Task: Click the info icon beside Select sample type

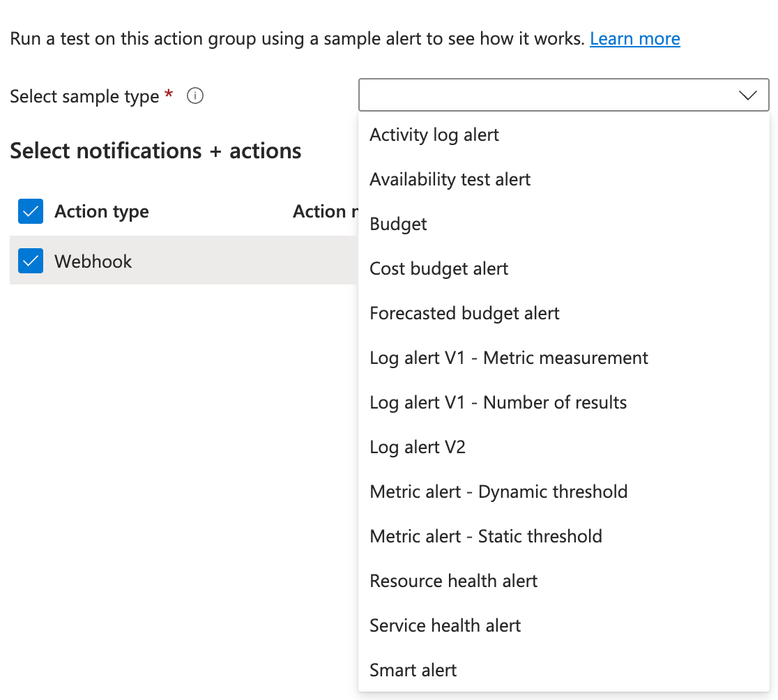Action: coord(195,96)
